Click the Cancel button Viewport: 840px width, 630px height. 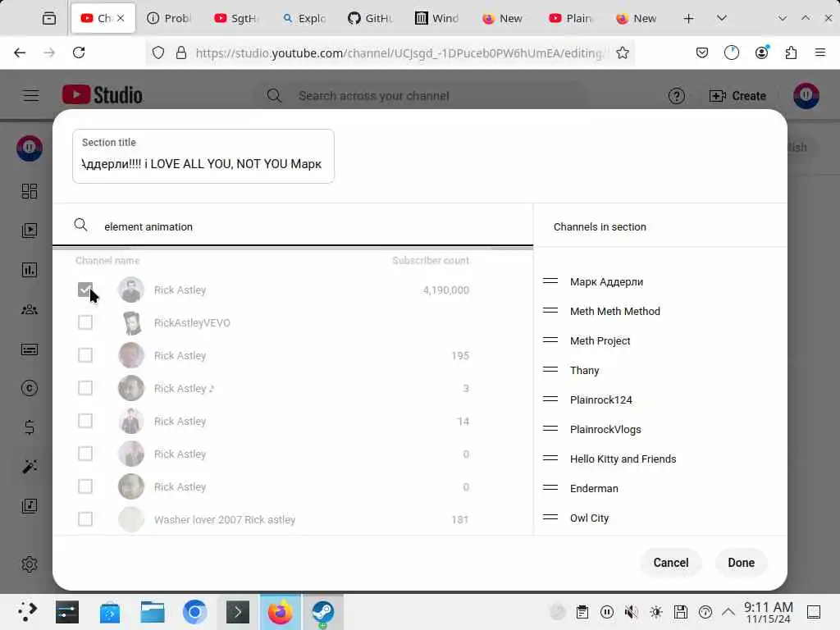[x=671, y=563]
